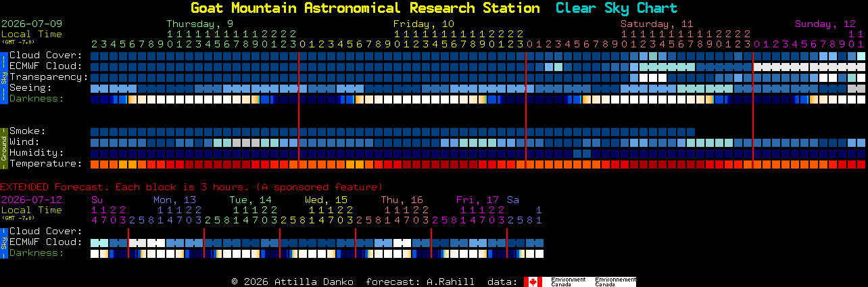
Task: Click the Canadian flag icon beside data
Action: click(533, 282)
